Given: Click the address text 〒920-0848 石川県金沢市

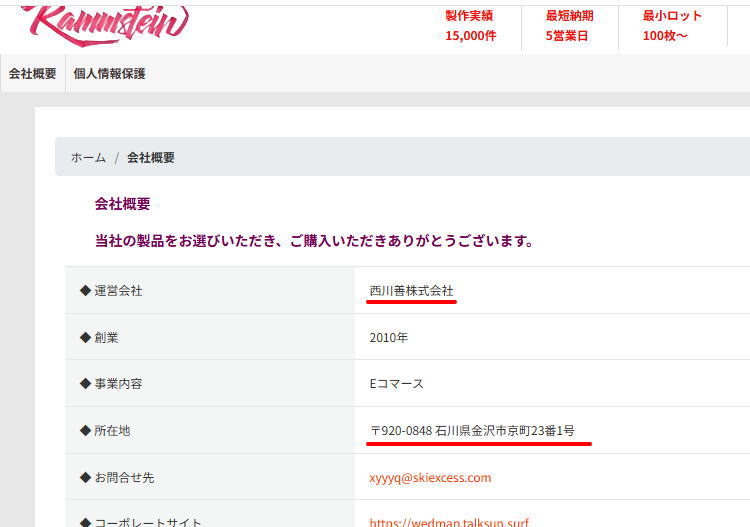Looking at the screenshot, I should pyautogui.click(x=472, y=431).
